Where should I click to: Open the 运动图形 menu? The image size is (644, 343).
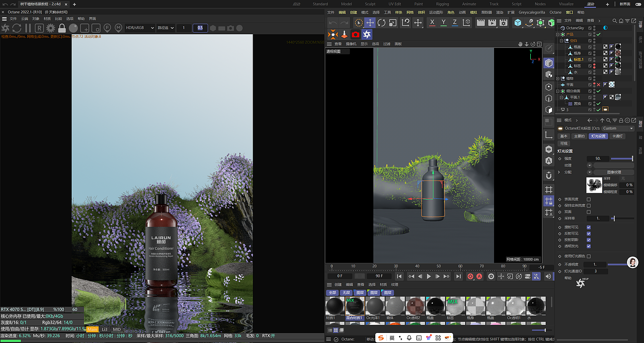(x=436, y=12)
